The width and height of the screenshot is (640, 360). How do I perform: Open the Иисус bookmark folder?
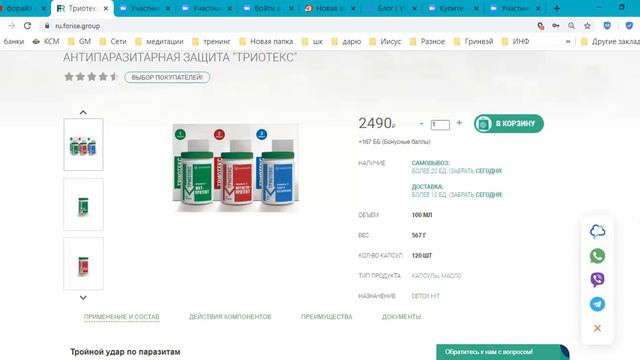click(385, 41)
